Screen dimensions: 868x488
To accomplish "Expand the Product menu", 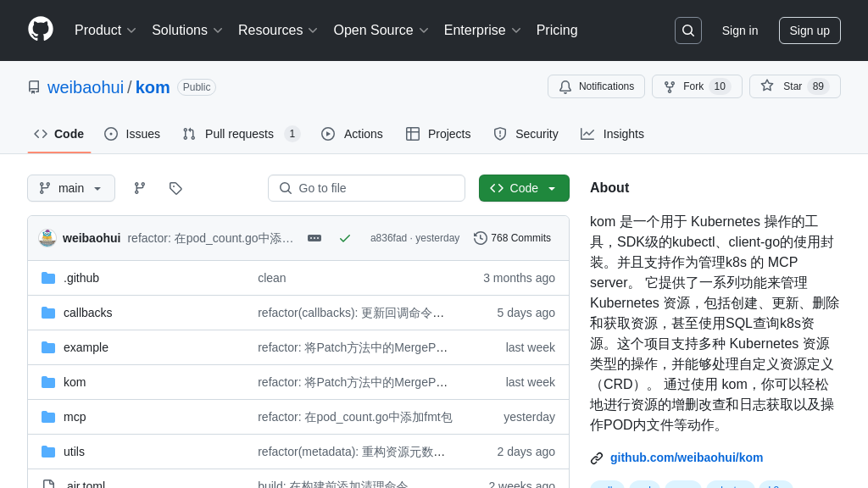I will (x=105, y=30).
